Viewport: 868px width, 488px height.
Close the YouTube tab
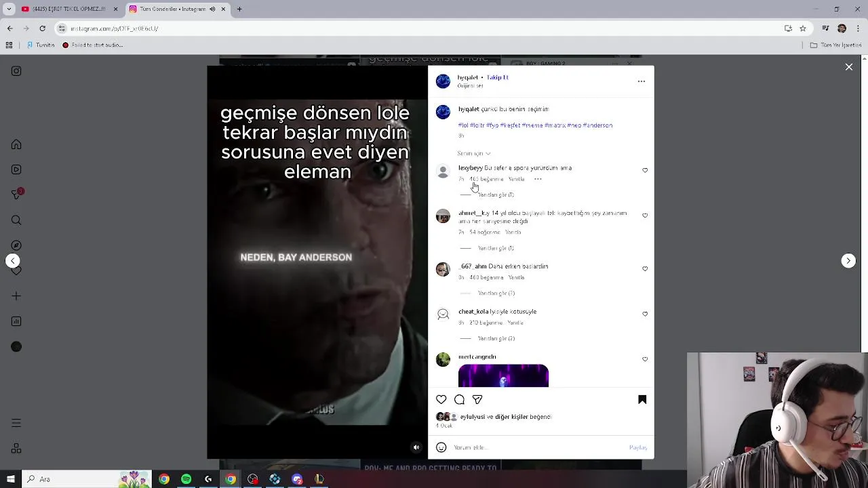(115, 9)
